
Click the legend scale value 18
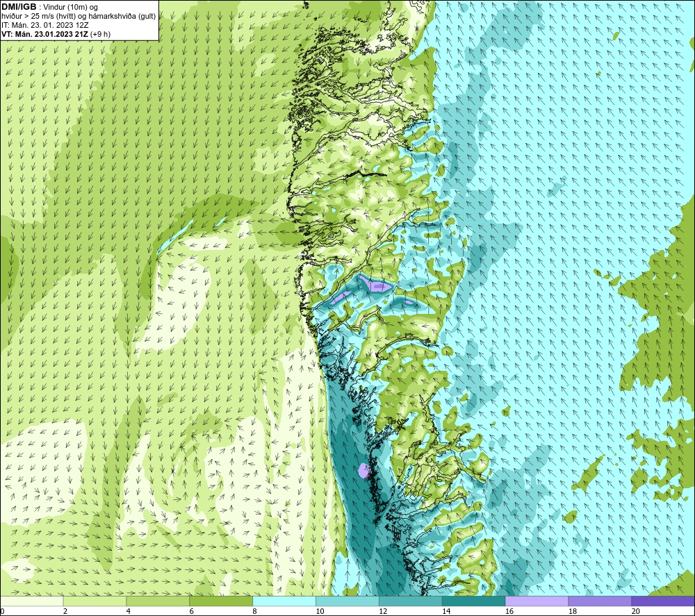click(572, 611)
